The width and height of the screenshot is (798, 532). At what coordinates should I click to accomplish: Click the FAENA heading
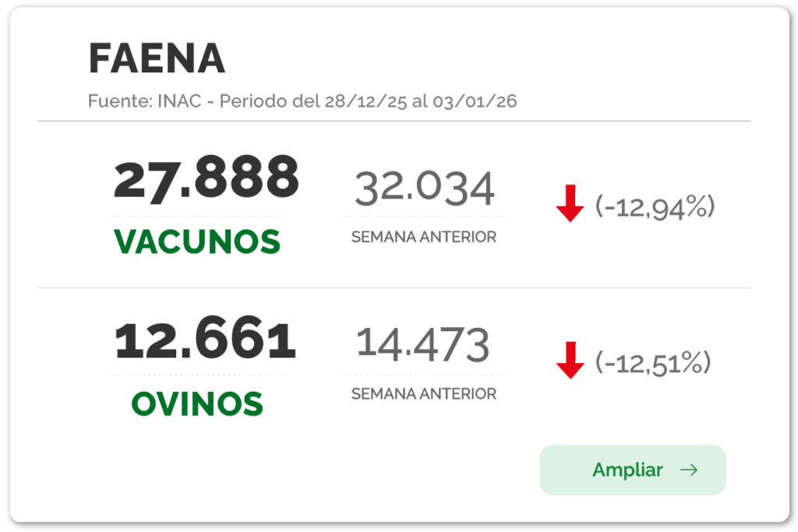tap(157, 58)
